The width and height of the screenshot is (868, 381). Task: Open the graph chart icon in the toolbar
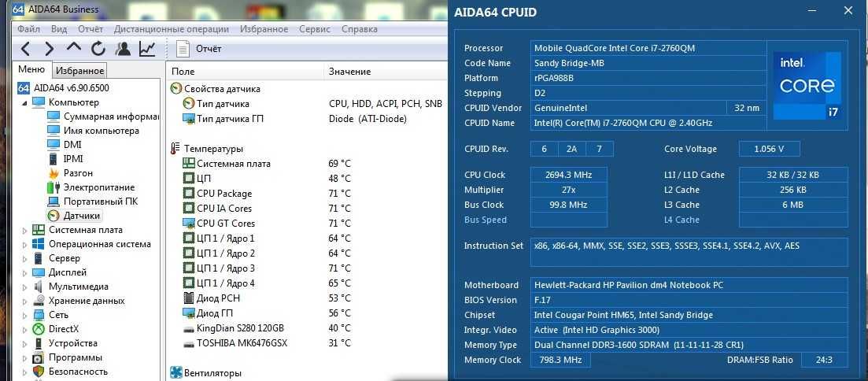click(146, 49)
